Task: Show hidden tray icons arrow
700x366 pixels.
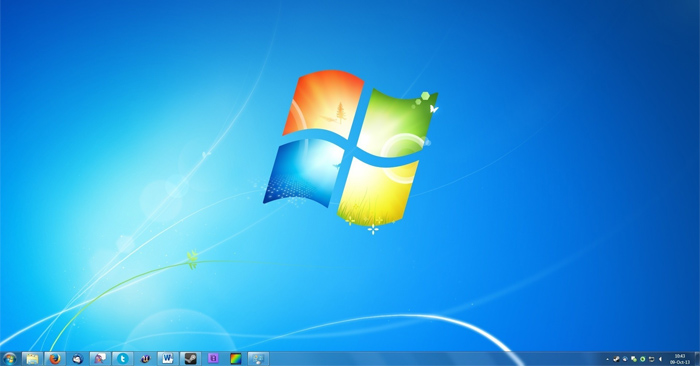Action: point(608,359)
